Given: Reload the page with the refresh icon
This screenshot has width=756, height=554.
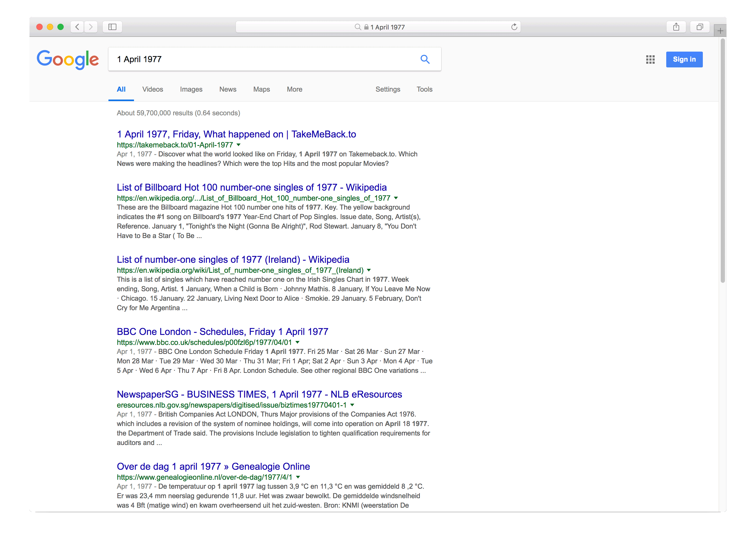Looking at the screenshot, I should coord(514,27).
